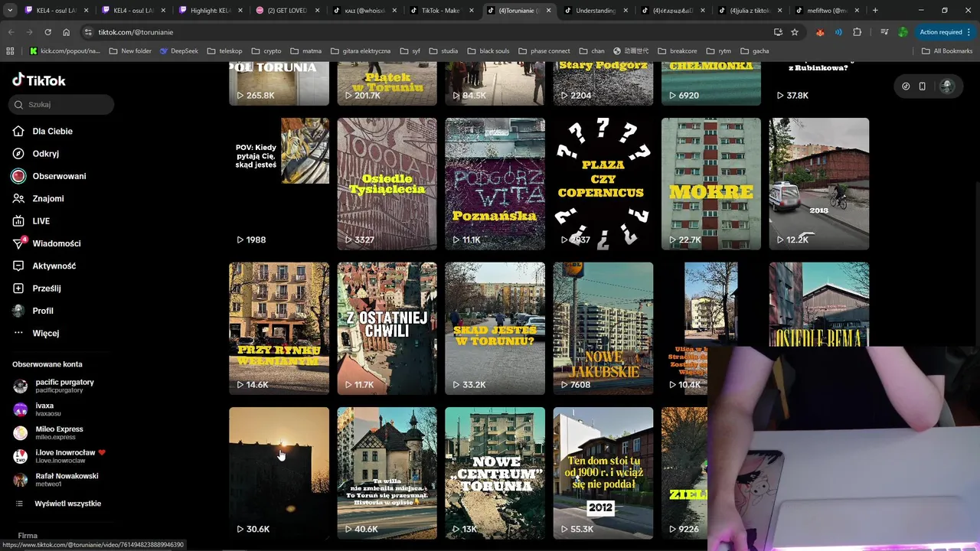Reload the page

coord(48,32)
